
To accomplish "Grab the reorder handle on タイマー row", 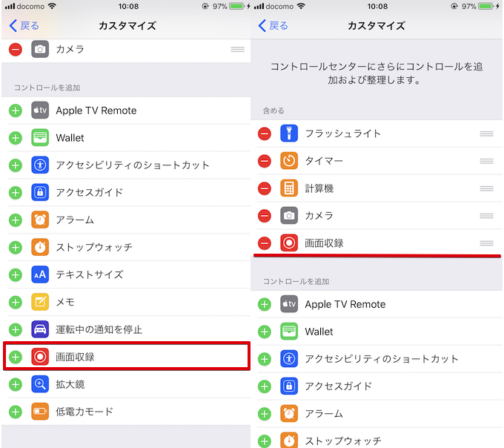I will 486,161.
